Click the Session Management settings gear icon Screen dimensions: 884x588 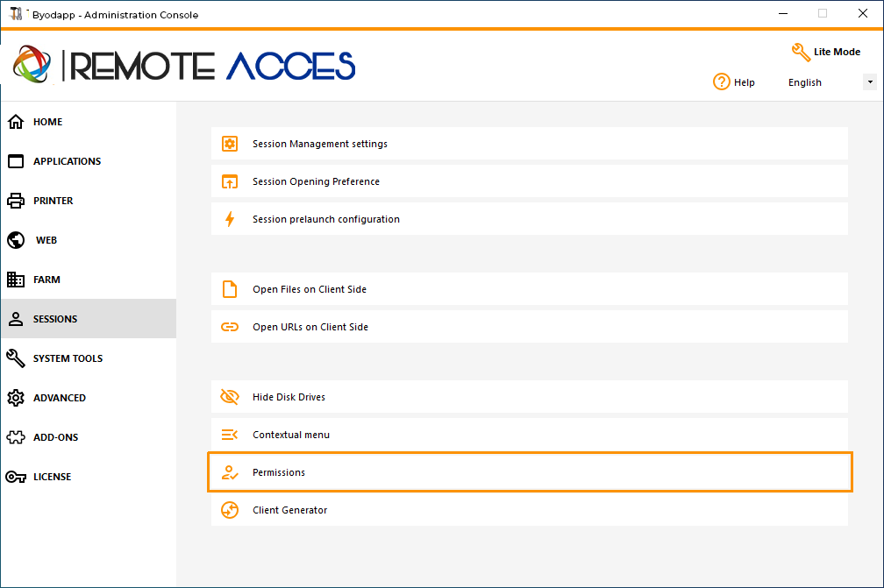coord(230,144)
